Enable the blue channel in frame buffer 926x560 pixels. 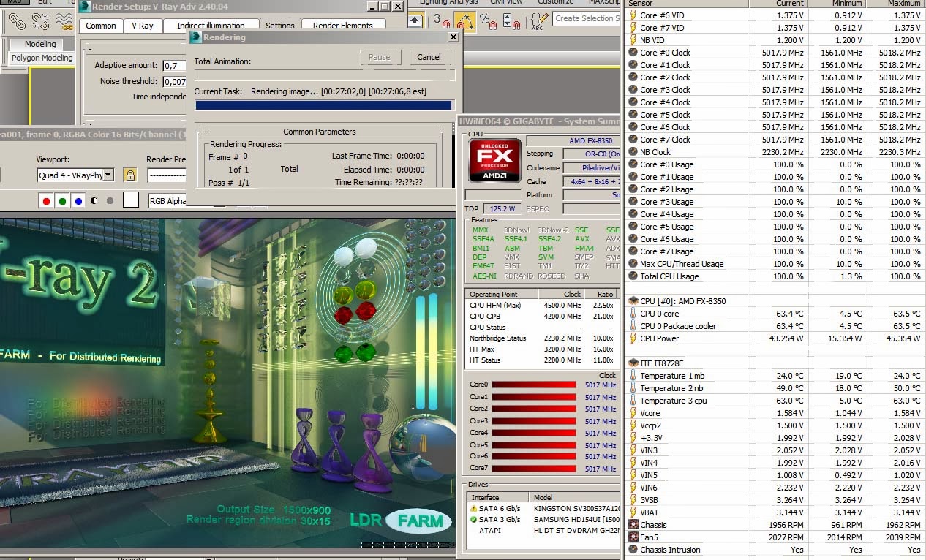click(78, 200)
